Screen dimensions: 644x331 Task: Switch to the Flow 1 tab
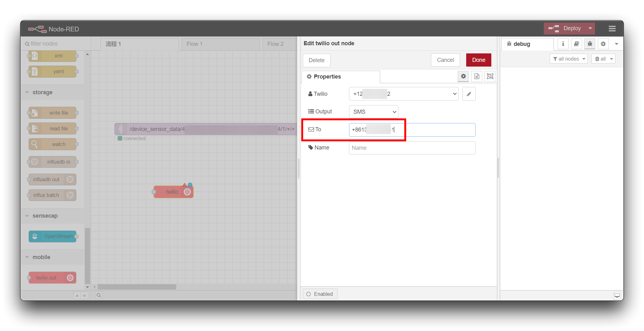(x=221, y=44)
